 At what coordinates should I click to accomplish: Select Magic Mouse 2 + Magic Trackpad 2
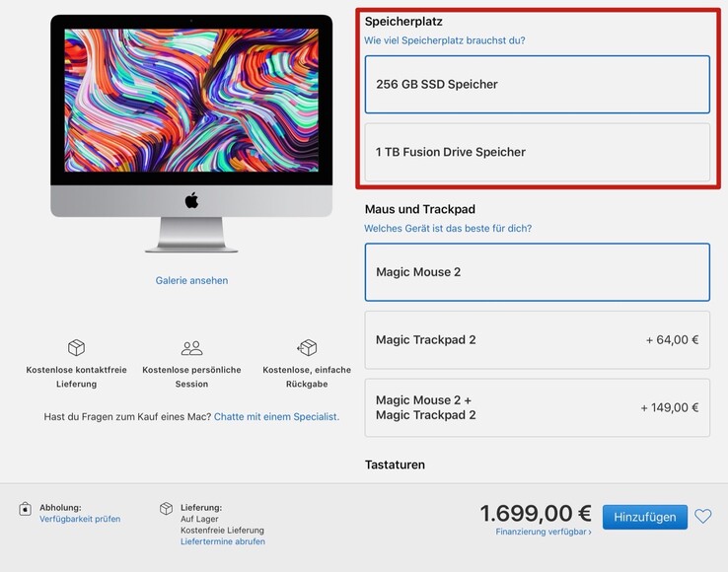[x=538, y=407]
